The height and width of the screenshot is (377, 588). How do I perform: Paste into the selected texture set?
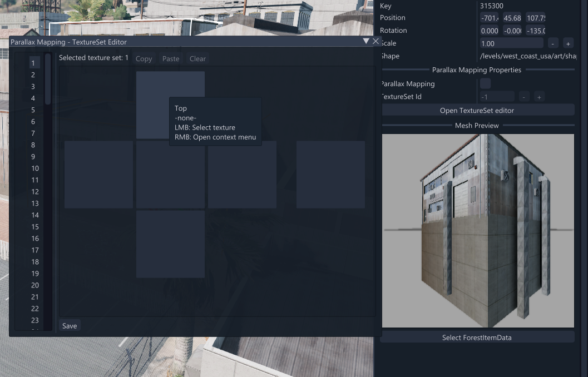[171, 59]
